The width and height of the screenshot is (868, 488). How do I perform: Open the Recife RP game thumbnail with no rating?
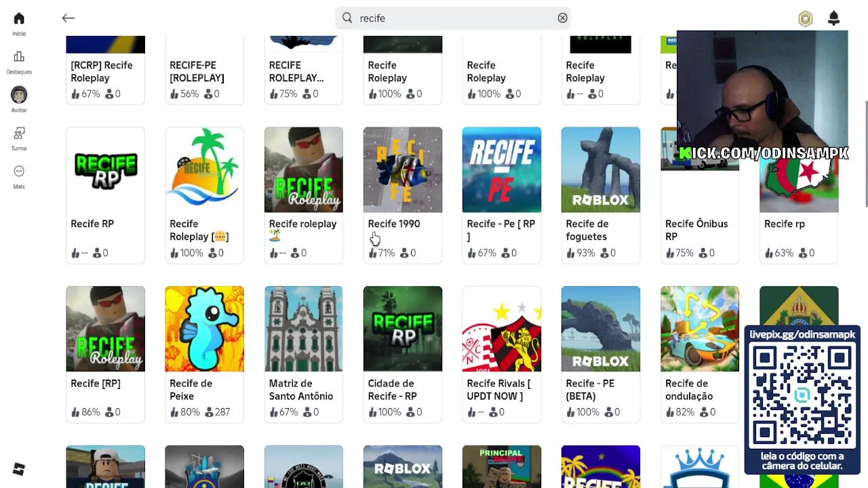coord(105,169)
